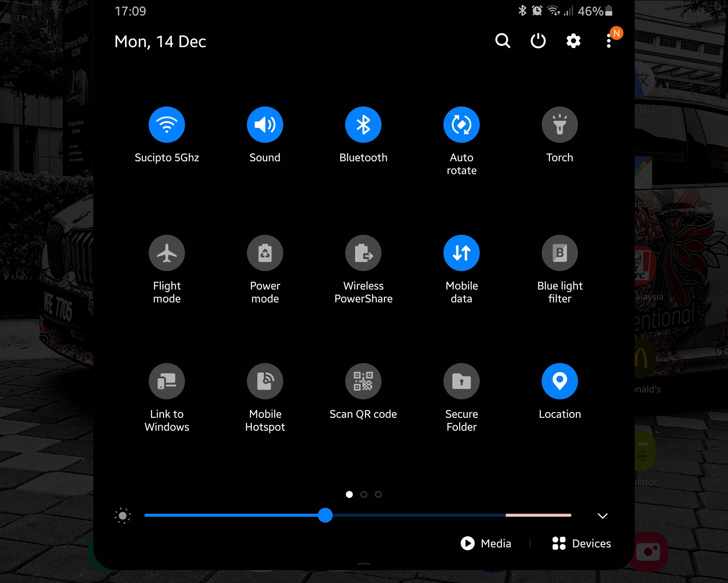Viewport: 728px width, 583px height.
Task: Open Devices control panel
Action: [582, 543]
